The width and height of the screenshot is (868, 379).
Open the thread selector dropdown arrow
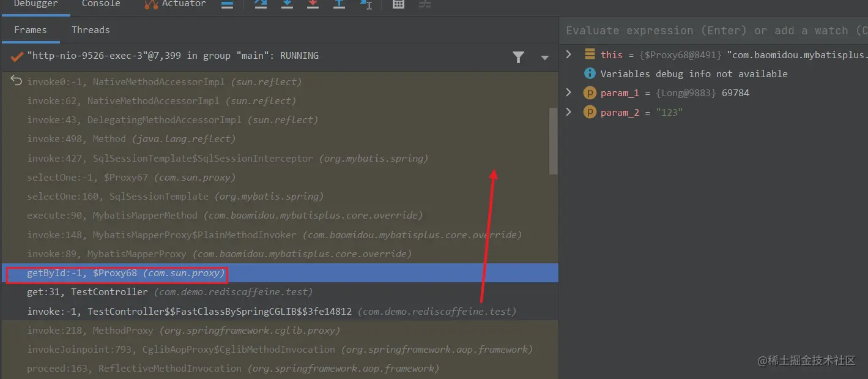(544, 58)
